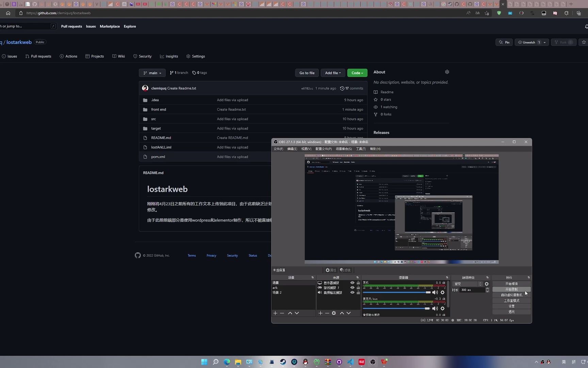Pin the repository with the Pin button

point(504,42)
